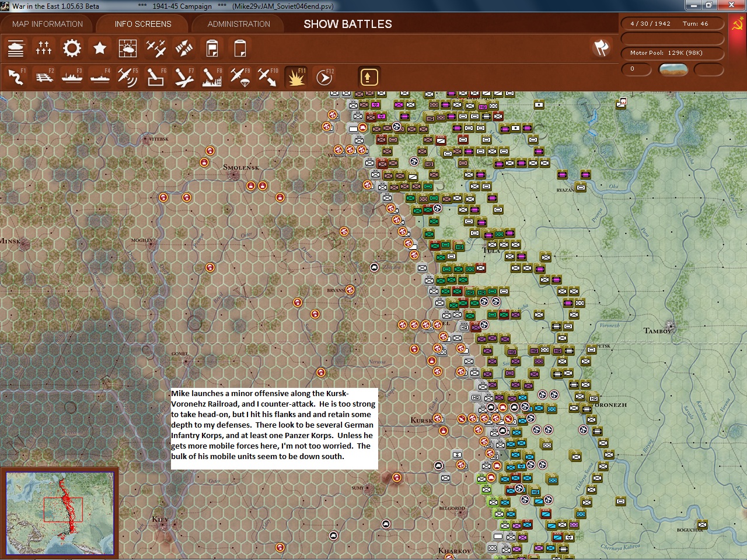Toggle on-map units display (tank icon)

point(16,48)
